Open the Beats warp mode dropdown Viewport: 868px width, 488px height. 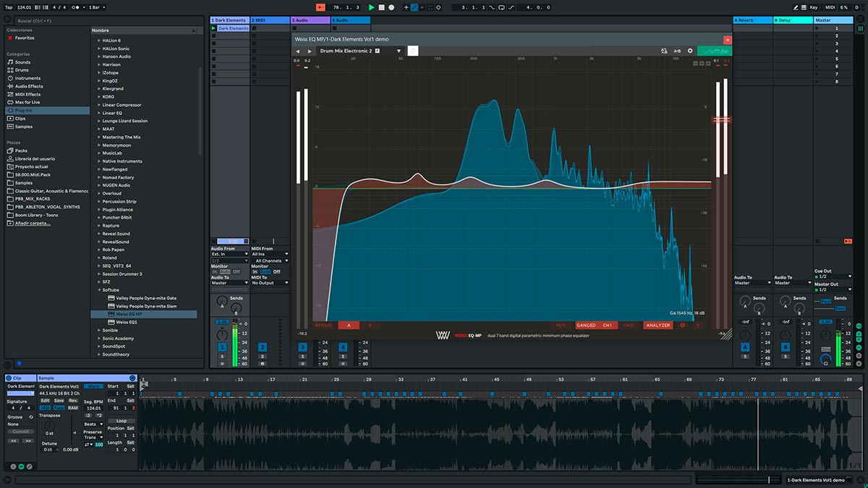click(x=93, y=424)
